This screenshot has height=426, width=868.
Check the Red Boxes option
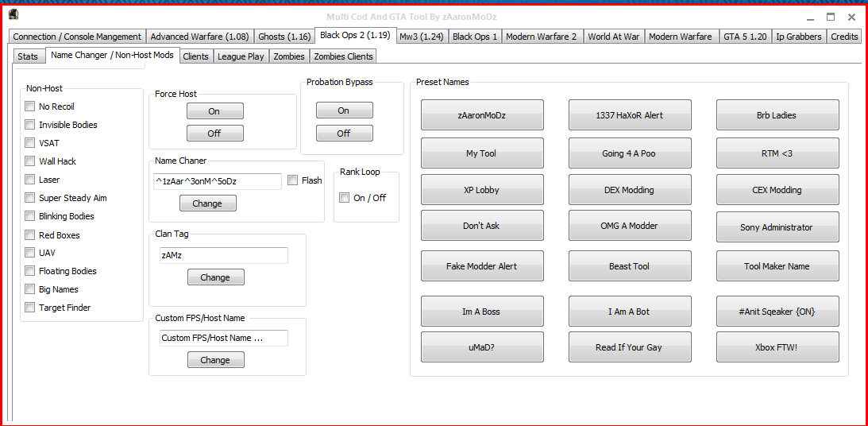pyautogui.click(x=30, y=235)
